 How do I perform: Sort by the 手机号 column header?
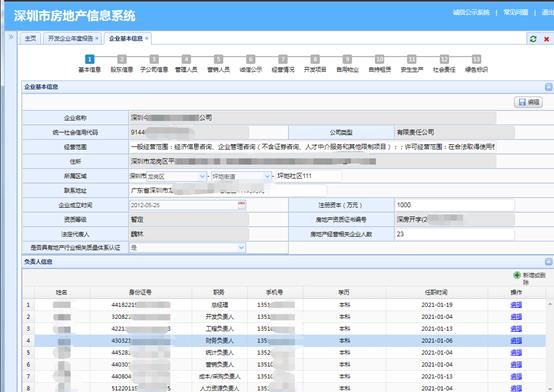[x=275, y=292]
